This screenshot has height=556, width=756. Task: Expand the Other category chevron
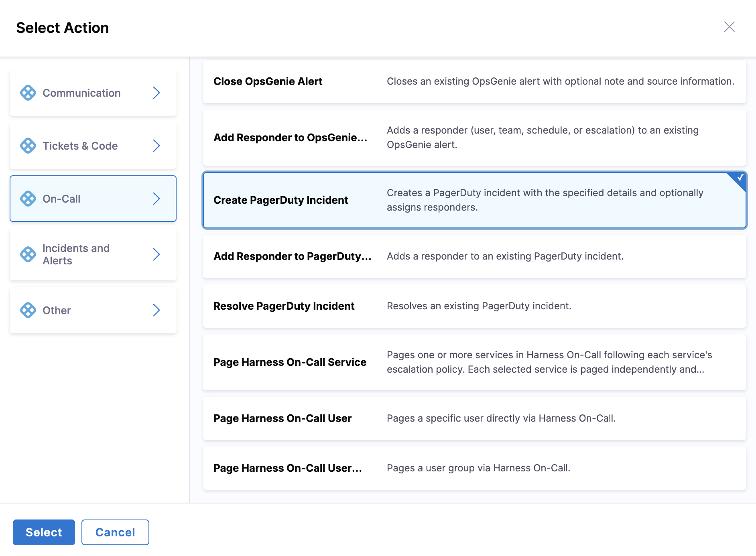coord(156,310)
